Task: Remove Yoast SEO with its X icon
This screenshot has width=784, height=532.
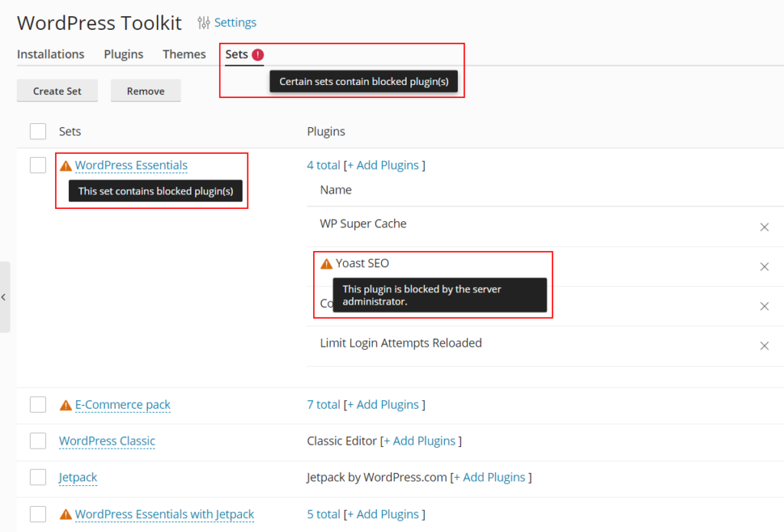Action: (765, 266)
